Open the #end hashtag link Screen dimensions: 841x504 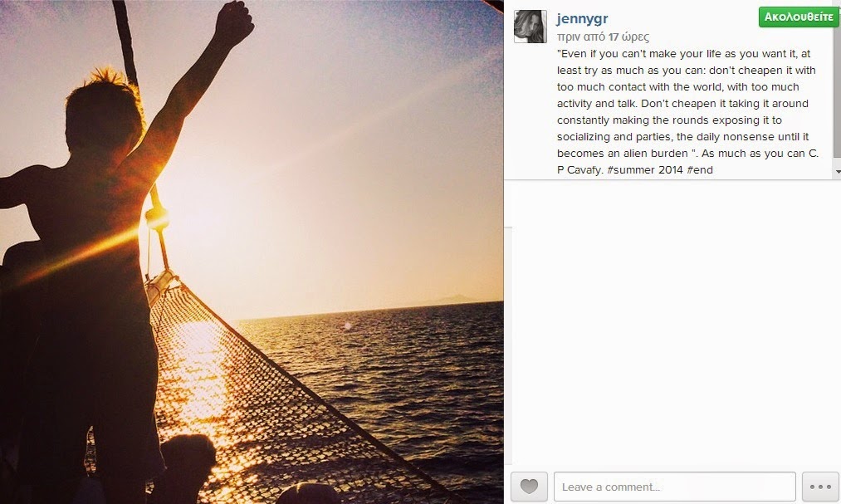click(x=699, y=170)
